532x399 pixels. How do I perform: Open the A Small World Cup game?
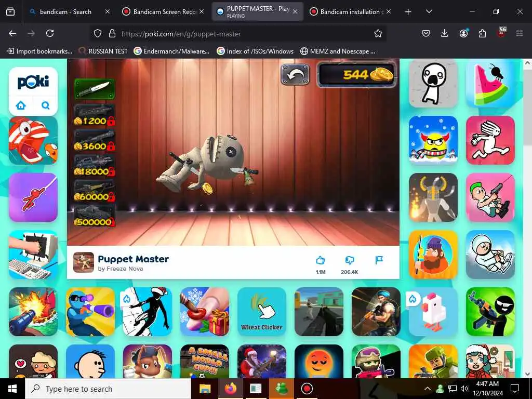pos(205,362)
